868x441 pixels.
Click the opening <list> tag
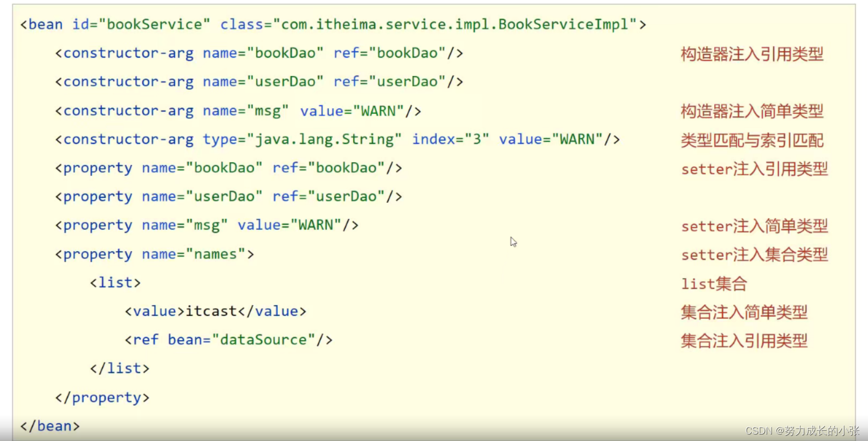(x=115, y=282)
